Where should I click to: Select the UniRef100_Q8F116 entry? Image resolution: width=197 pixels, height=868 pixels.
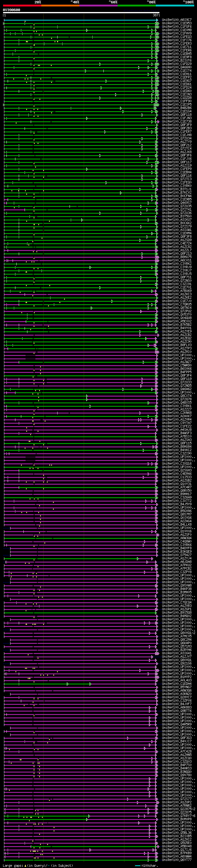177,176
